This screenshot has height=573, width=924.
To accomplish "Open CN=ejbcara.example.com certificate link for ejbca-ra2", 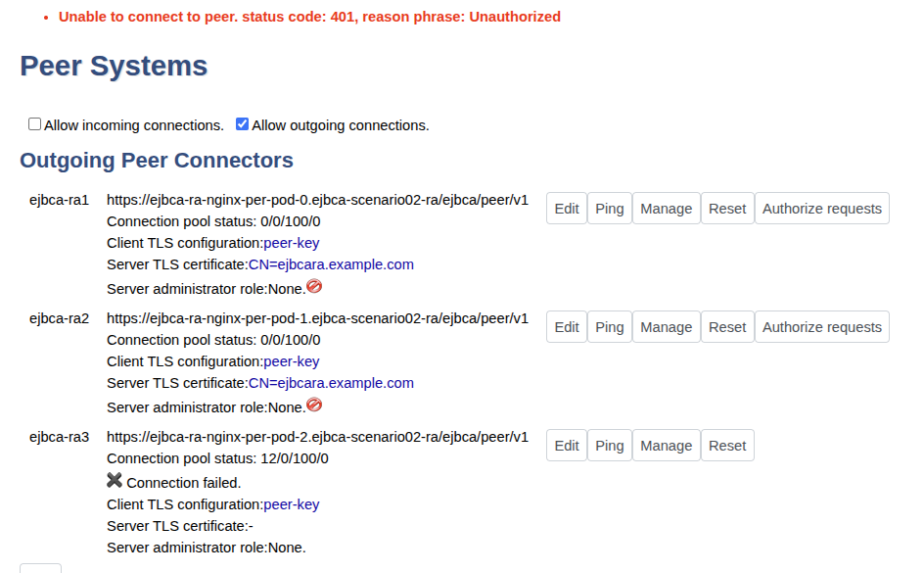I will [331, 383].
